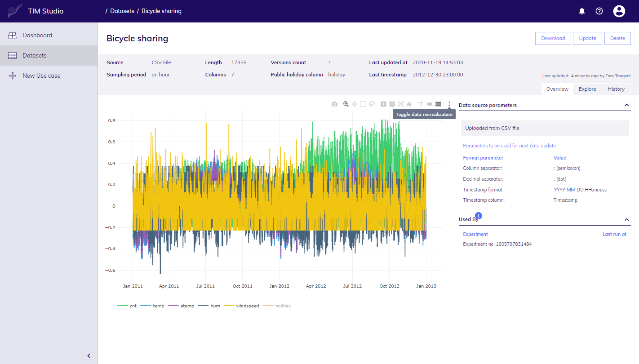Screen dimensions: 639x364
Task: Toggle spike lines in chart toolbar
Action: (x=421, y=104)
